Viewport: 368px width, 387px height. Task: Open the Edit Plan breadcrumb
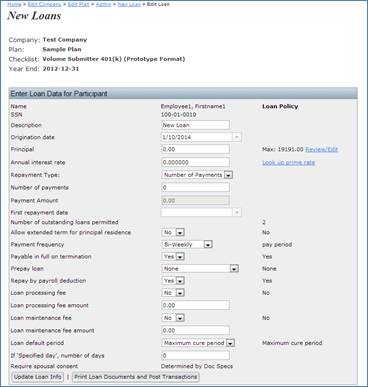[78, 4]
